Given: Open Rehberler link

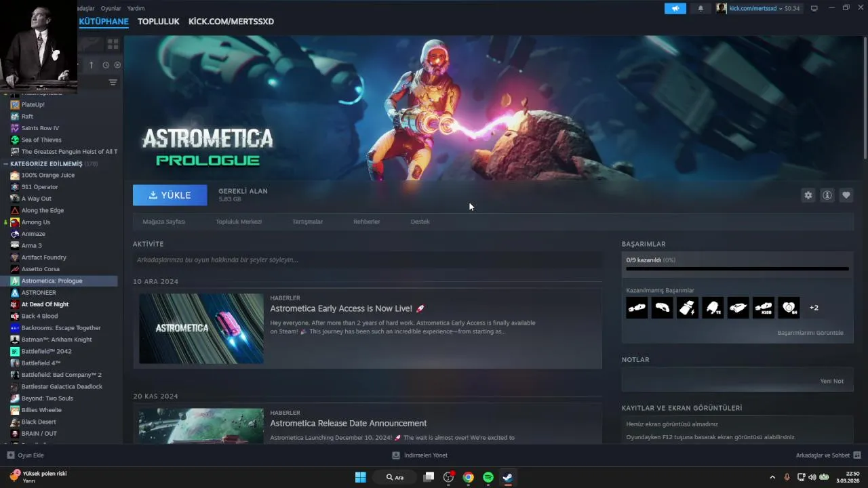Looking at the screenshot, I should [x=367, y=222].
